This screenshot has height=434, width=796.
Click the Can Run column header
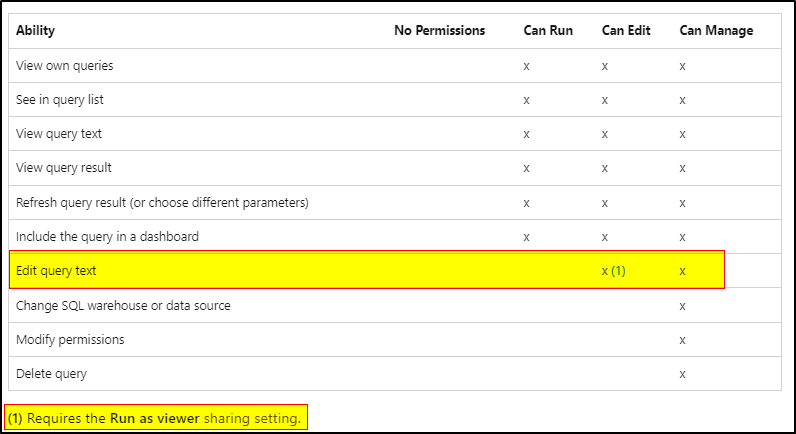point(548,30)
